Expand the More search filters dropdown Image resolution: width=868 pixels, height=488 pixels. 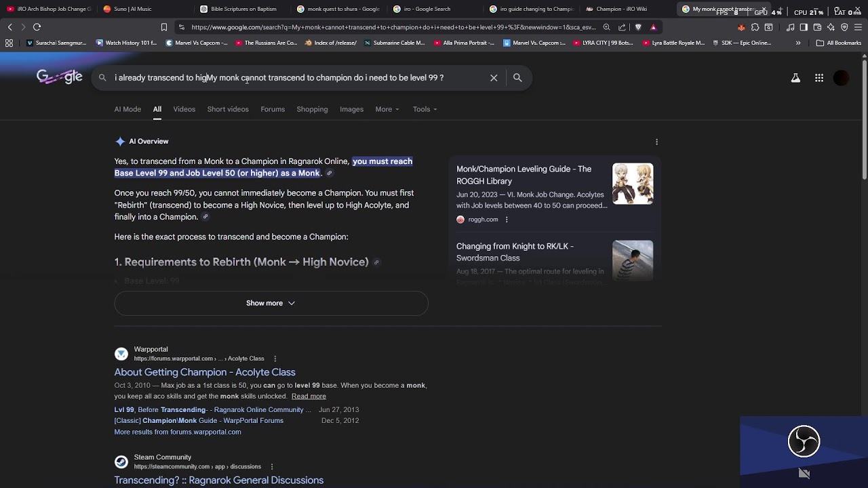click(x=387, y=109)
